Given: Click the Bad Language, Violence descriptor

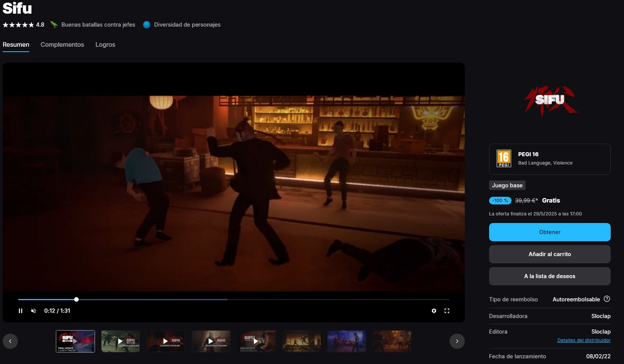Looking at the screenshot, I should point(545,163).
